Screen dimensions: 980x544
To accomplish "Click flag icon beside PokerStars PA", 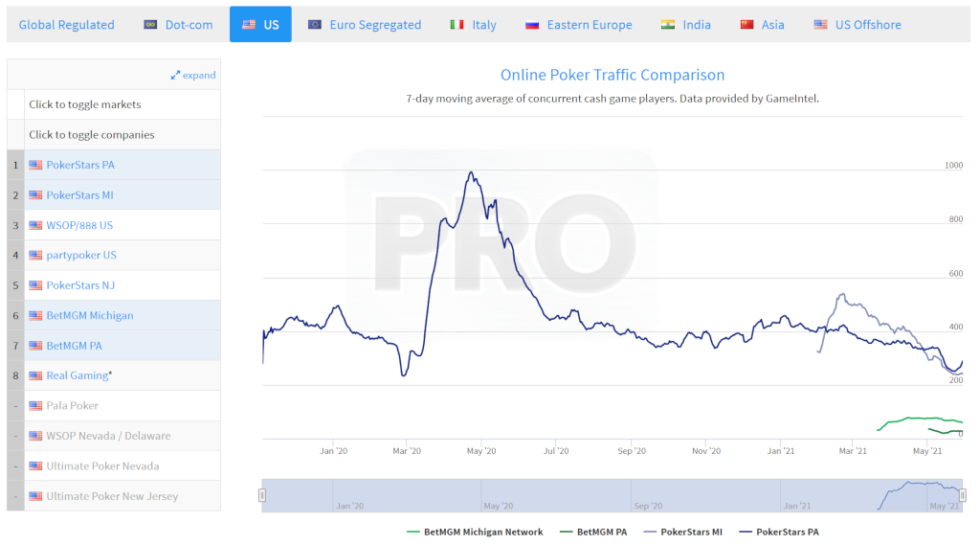I will 35,165.
